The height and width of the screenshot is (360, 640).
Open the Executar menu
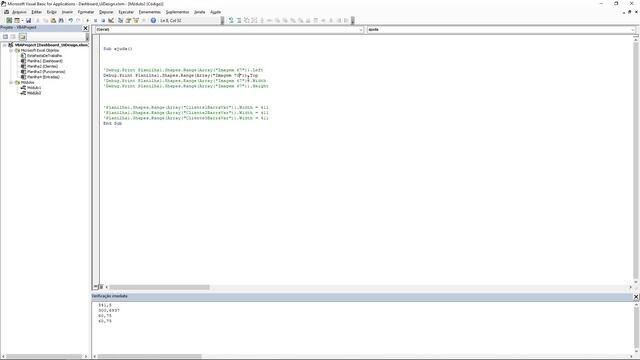[126, 12]
